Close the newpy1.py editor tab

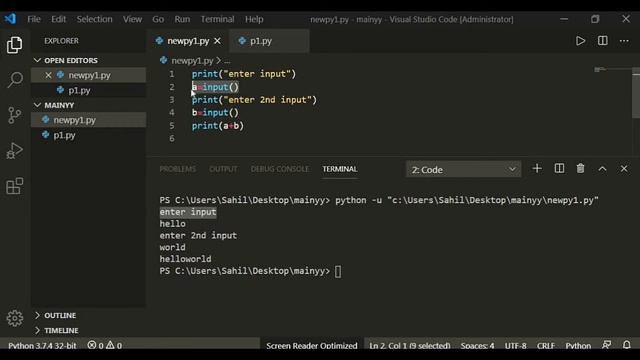218,41
